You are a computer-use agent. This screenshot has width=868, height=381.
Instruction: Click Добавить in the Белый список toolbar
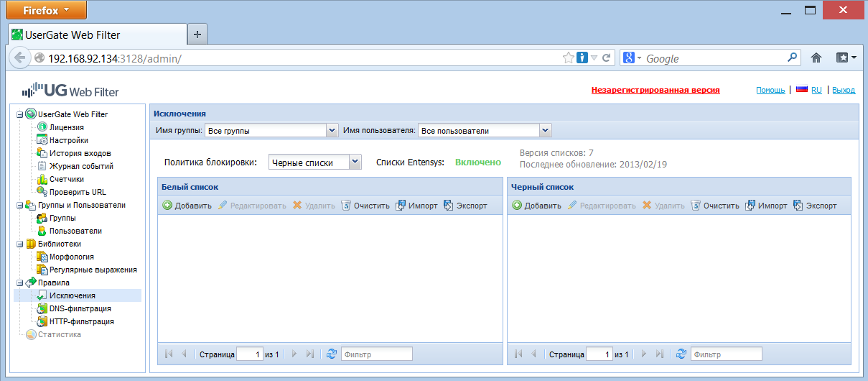point(187,206)
